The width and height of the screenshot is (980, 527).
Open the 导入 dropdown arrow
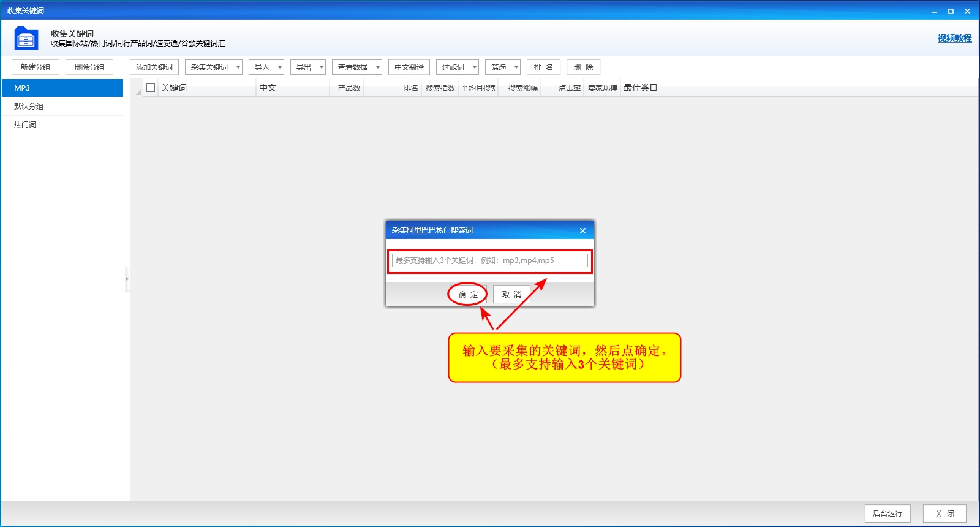280,67
